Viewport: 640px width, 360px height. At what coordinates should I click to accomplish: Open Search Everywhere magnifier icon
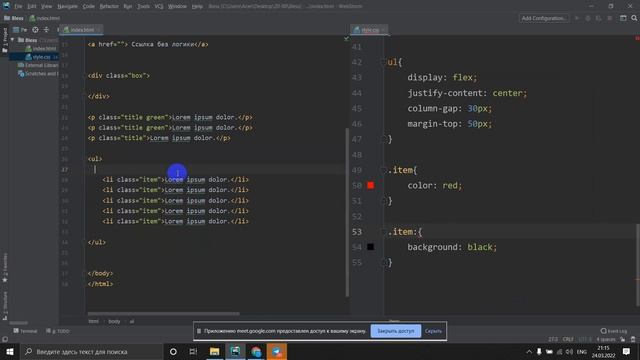(x=634, y=18)
